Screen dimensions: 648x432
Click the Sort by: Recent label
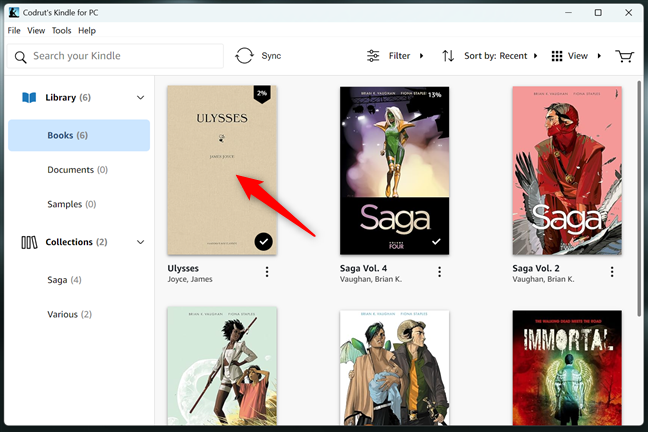(x=496, y=56)
